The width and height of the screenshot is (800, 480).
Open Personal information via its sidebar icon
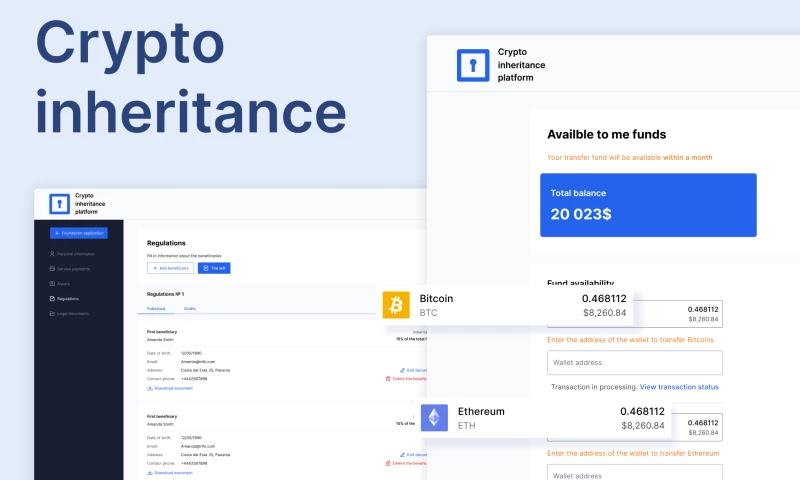(52, 254)
